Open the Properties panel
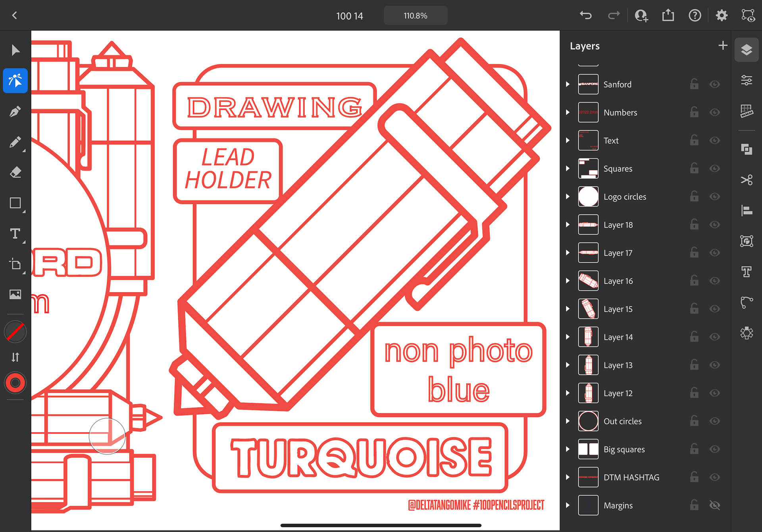The width and height of the screenshot is (762, 532). pos(747,81)
